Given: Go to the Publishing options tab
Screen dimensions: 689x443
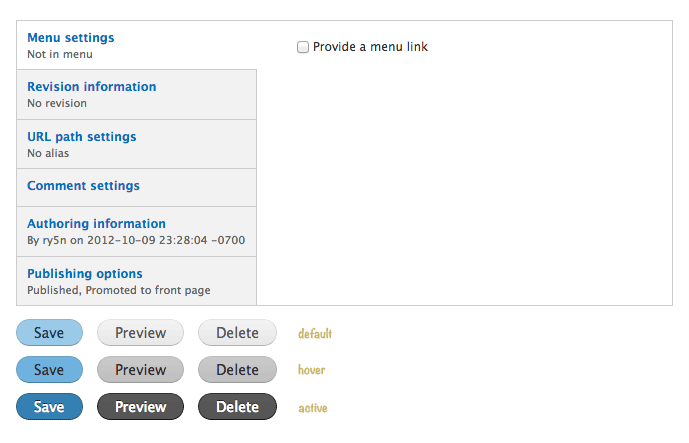Looking at the screenshot, I should [85, 274].
